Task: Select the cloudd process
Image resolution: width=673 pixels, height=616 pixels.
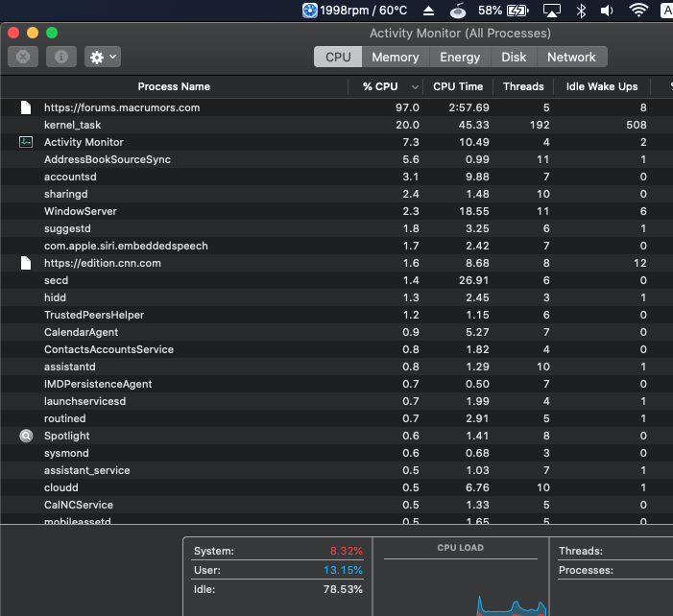Action: coord(61,487)
